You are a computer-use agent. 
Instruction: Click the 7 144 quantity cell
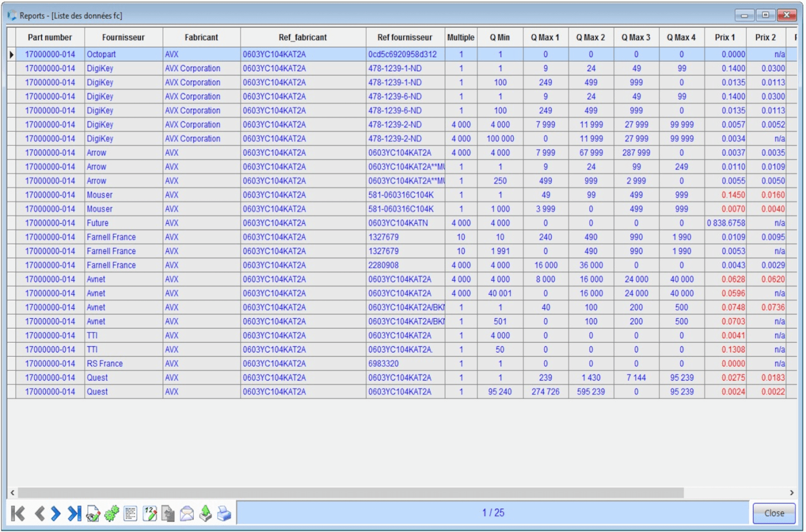pos(636,378)
